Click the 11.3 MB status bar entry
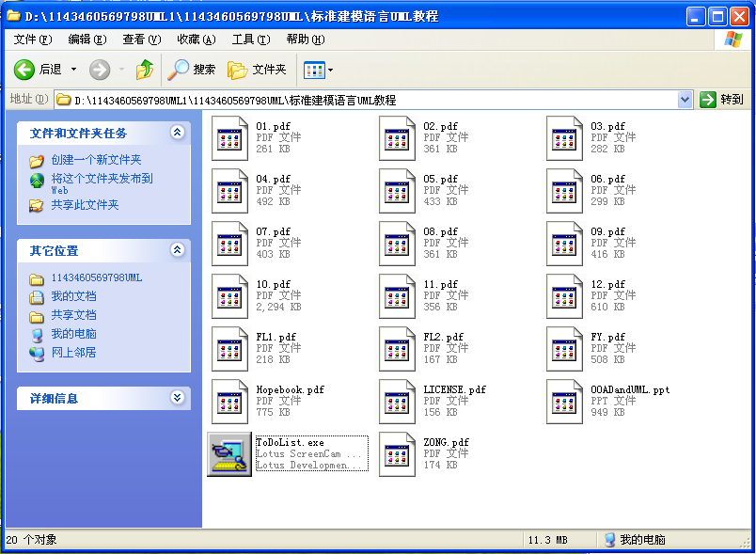 pyautogui.click(x=547, y=541)
